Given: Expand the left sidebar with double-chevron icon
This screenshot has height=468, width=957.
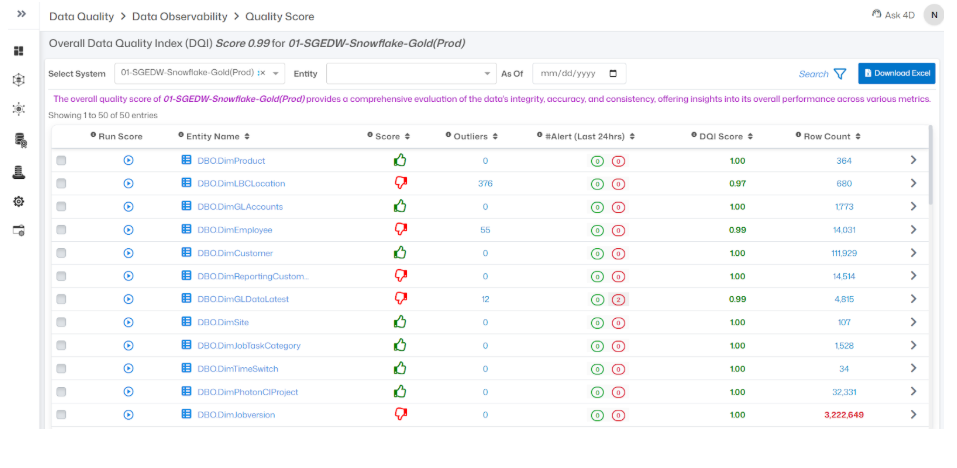Looking at the screenshot, I should point(21,14).
